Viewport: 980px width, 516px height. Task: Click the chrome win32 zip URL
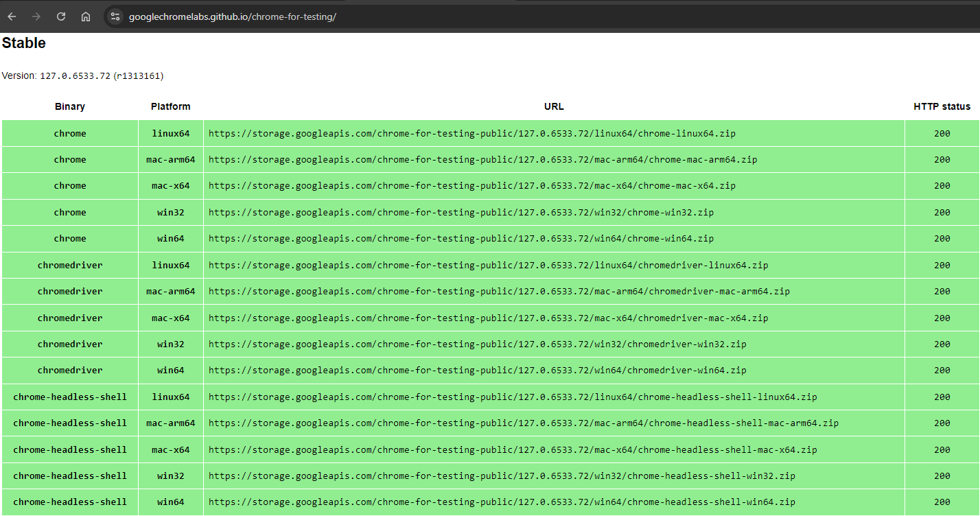(x=461, y=212)
